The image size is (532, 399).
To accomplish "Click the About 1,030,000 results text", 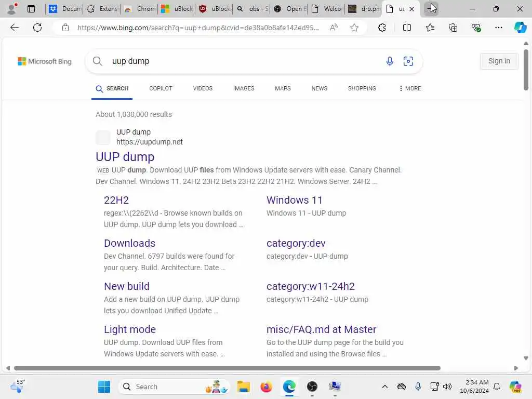I will pyautogui.click(x=134, y=114).
